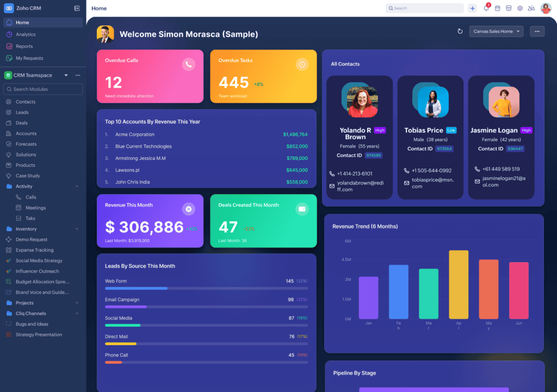Expand the CRM Teamspace switcher arrow

(x=66, y=75)
